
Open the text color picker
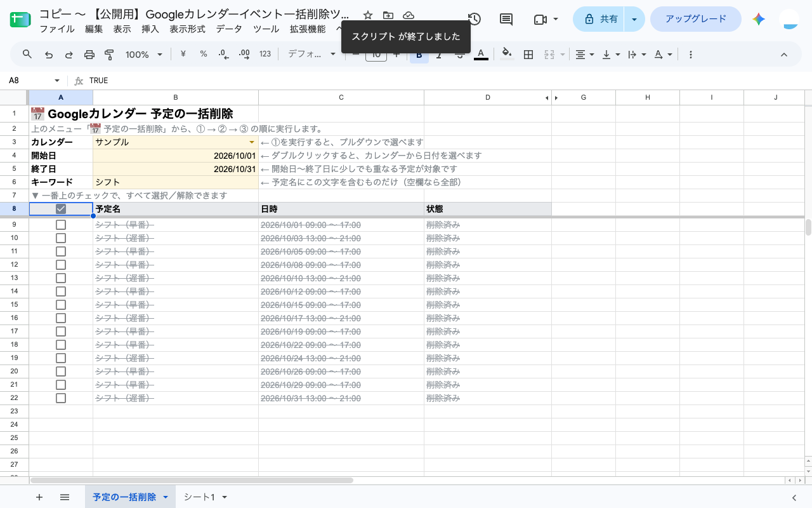[481, 55]
